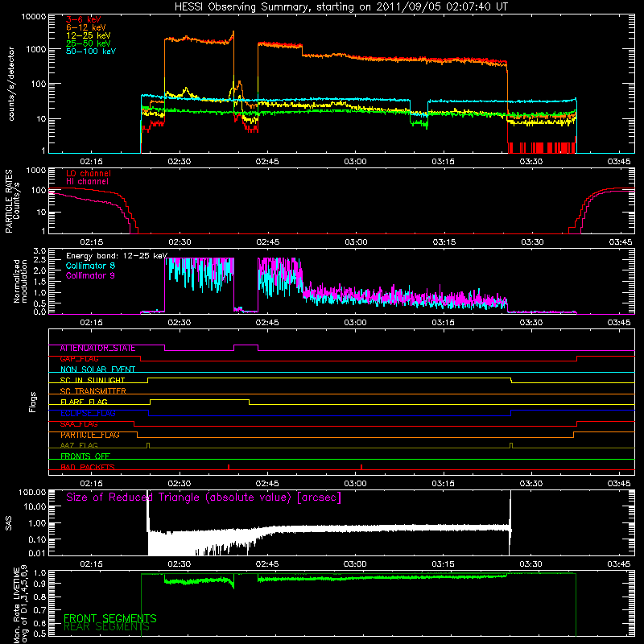Click the 03:30 tick under the SAS panel
Image resolution: width=644 pixels, height=644 pixels.
point(530,564)
